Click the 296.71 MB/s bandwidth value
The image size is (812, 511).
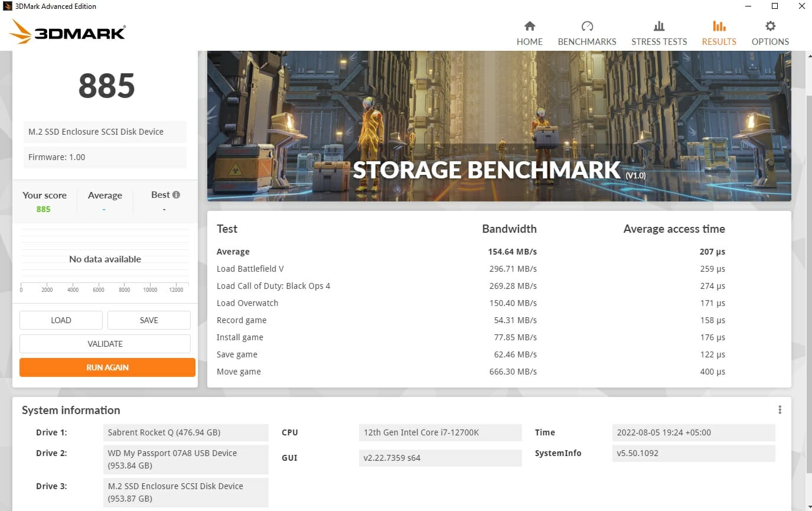(x=512, y=269)
